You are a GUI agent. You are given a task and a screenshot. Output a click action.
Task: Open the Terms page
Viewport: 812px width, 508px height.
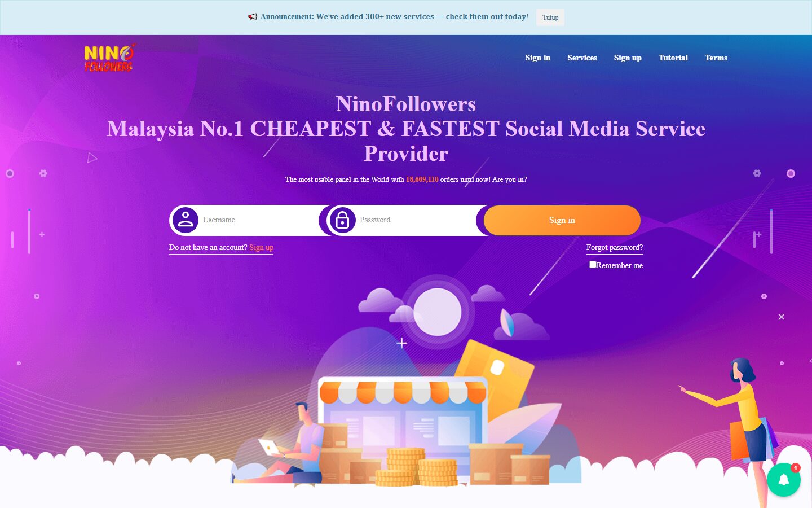[716, 58]
